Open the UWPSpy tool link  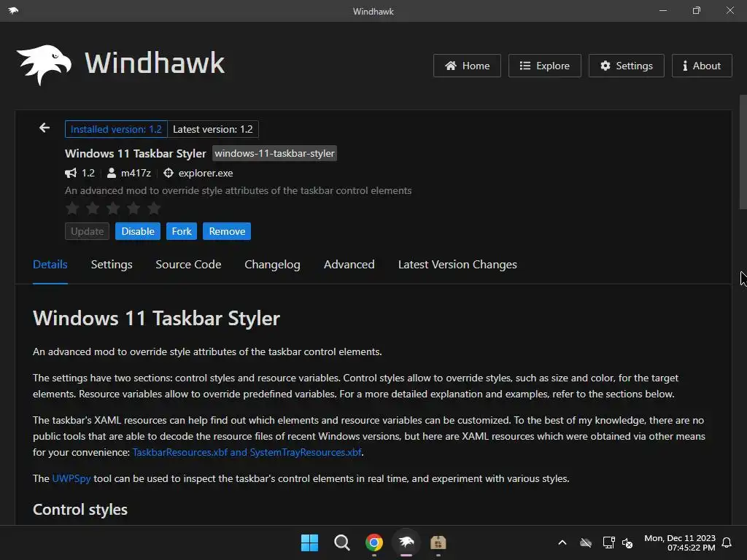[71, 478]
